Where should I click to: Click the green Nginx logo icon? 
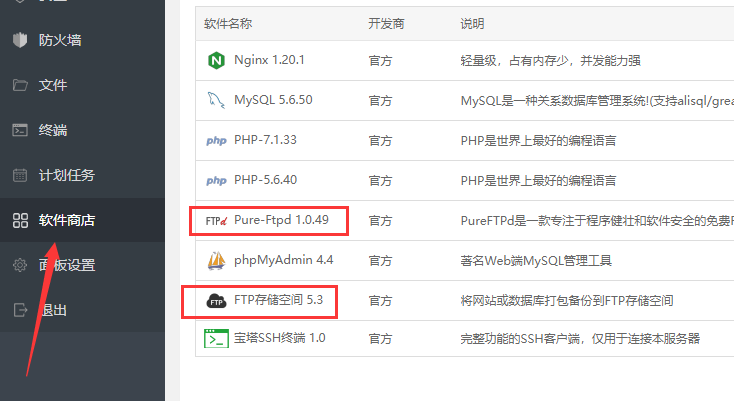click(x=216, y=60)
